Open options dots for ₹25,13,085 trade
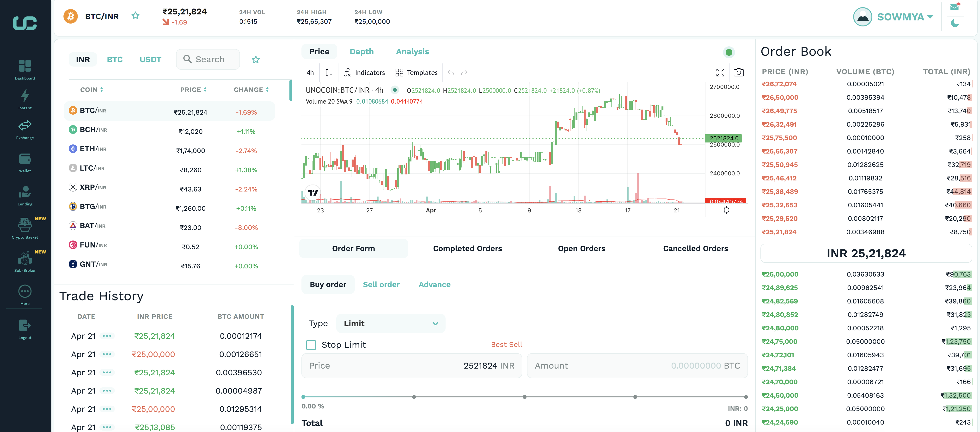 (x=107, y=427)
